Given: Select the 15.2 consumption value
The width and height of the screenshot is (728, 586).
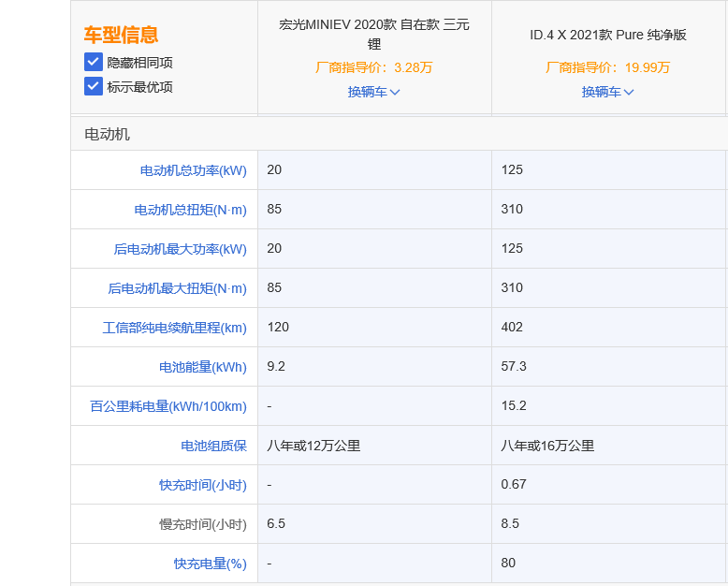Looking at the screenshot, I should [514, 406].
